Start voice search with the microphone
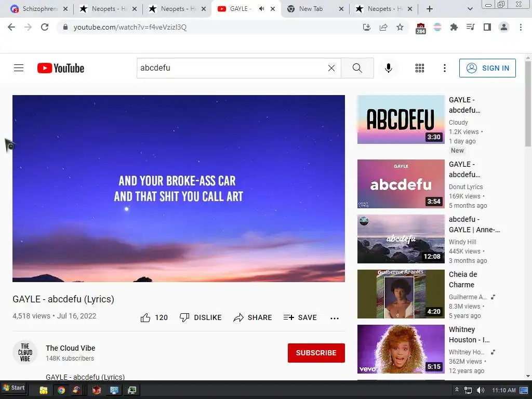 coord(389,68)
